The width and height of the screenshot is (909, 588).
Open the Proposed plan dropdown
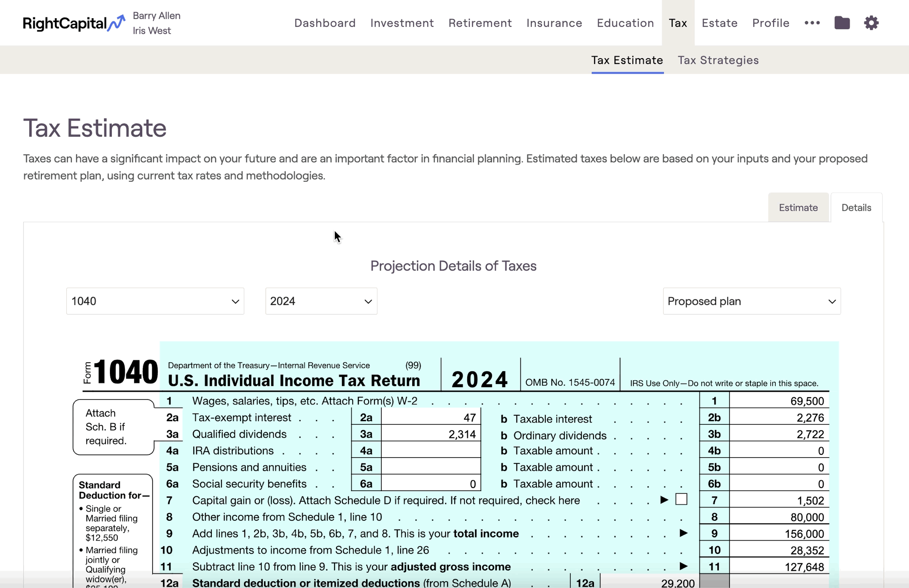[752, 301]
